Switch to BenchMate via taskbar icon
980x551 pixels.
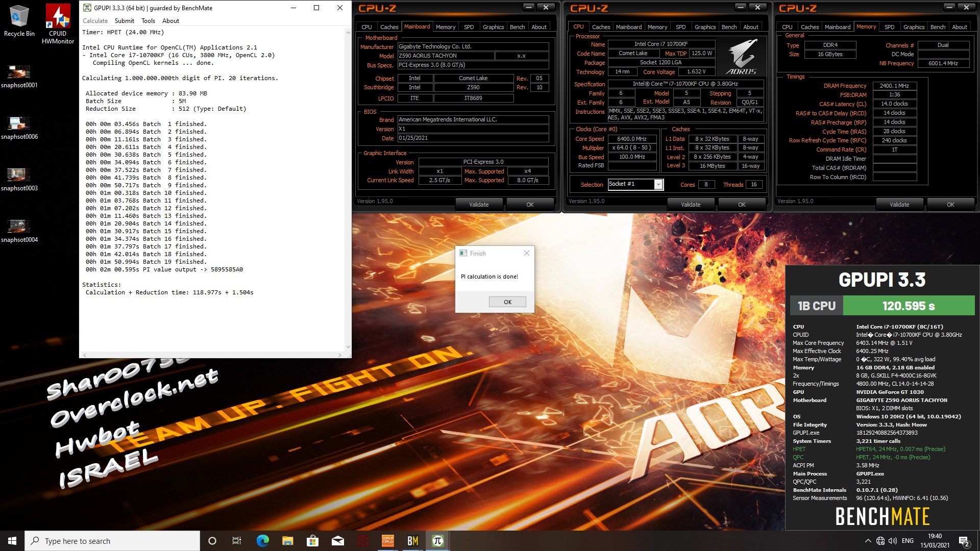(x=412, y=541)
